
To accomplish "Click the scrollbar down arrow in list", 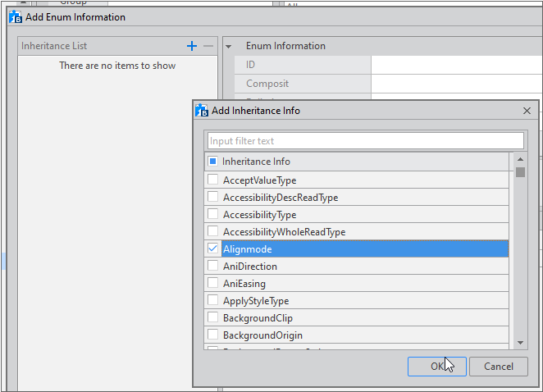I will point(520,343).
